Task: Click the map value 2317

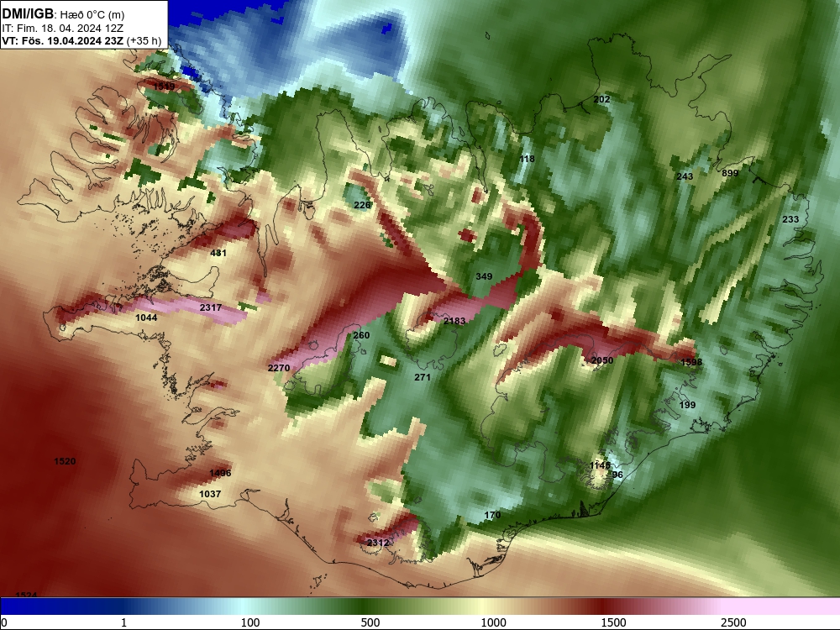Action: coord(211,307)
